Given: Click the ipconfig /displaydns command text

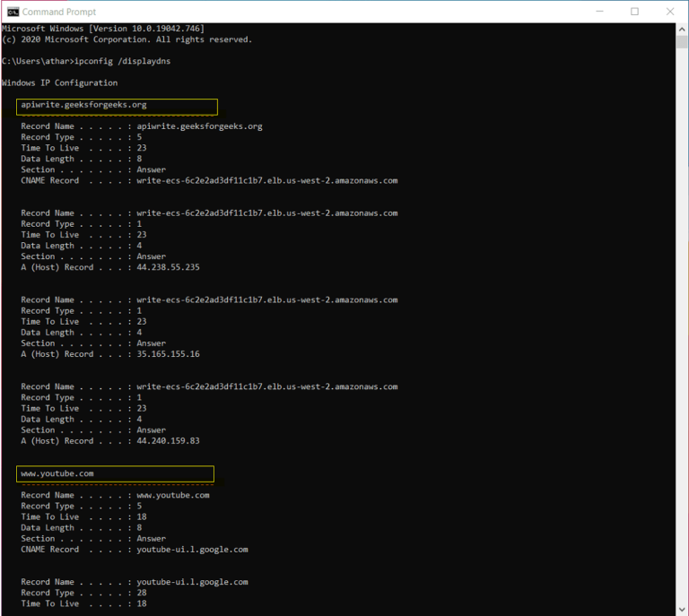Looking at the screenshot, I should pyautogui.click(x=122, y=61).
